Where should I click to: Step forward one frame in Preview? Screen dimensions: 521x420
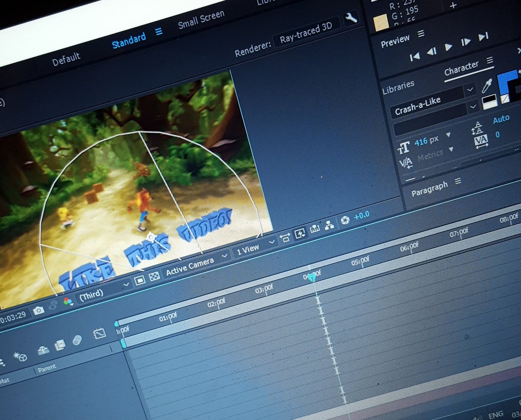pyautogui.click(x=466, y=42)
